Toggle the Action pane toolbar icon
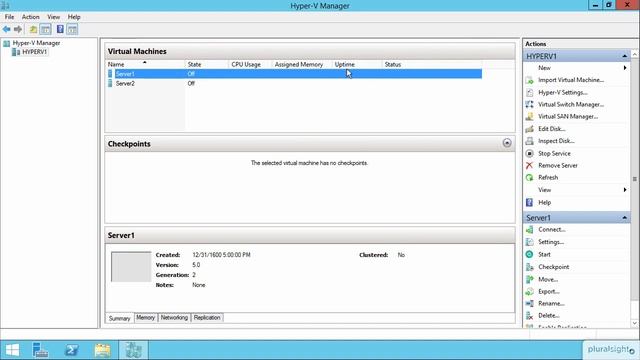 click(x=72, y=29)
